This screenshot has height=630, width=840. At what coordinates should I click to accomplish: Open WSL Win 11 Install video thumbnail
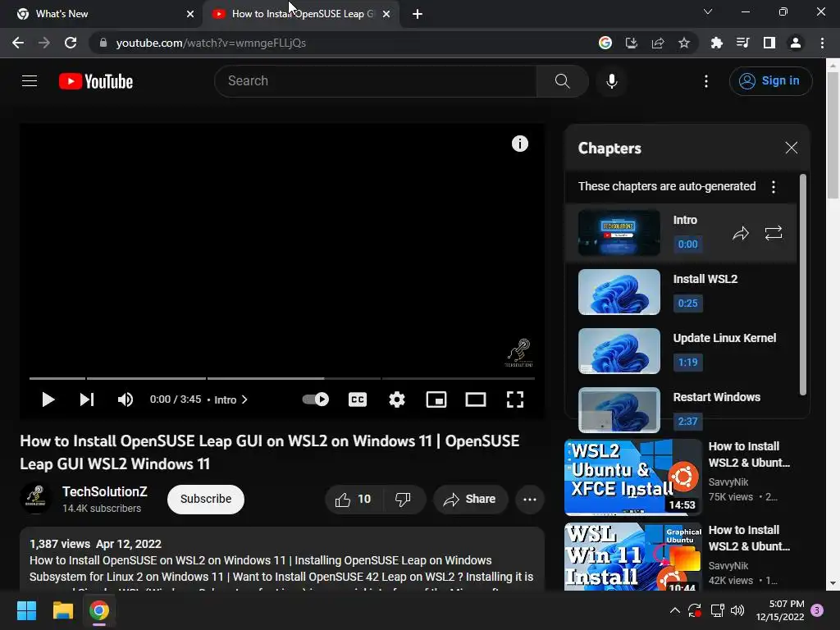(x=633, y=557)
